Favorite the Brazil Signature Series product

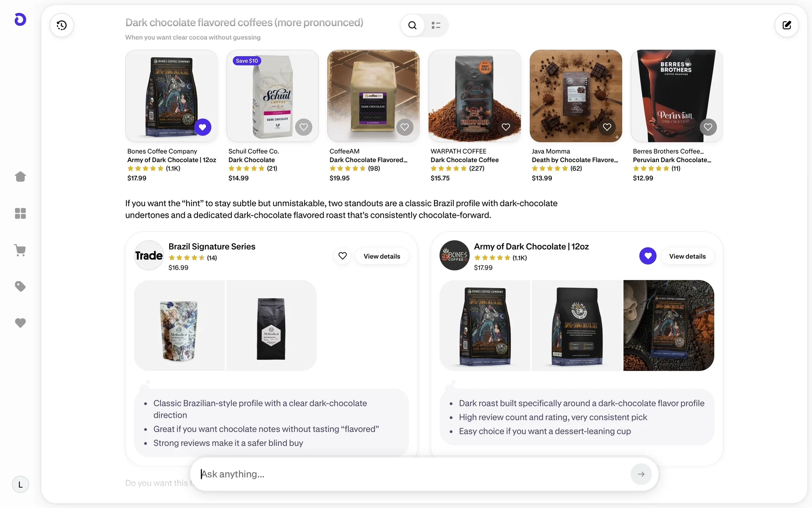tap(343, 256)
